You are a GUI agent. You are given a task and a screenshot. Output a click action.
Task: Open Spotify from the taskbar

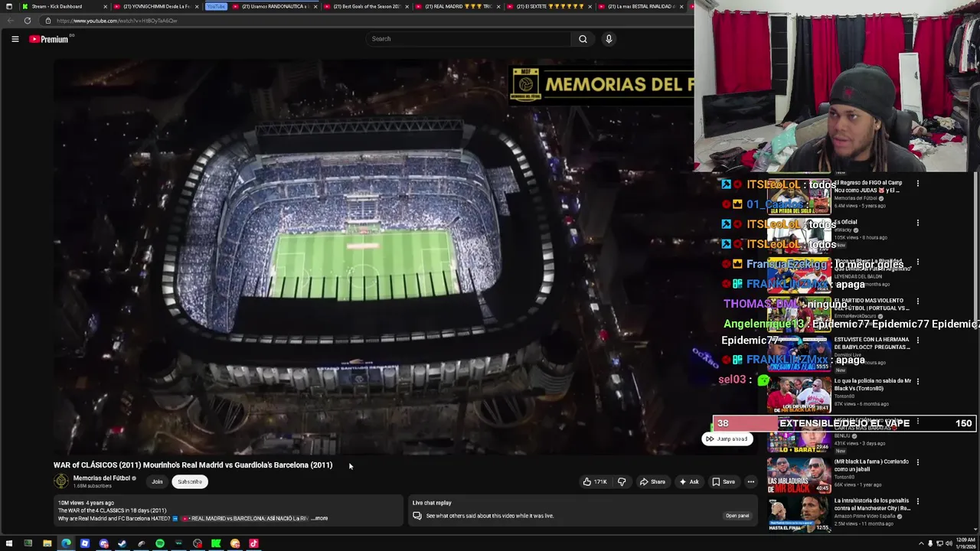(x=159, y=544)
